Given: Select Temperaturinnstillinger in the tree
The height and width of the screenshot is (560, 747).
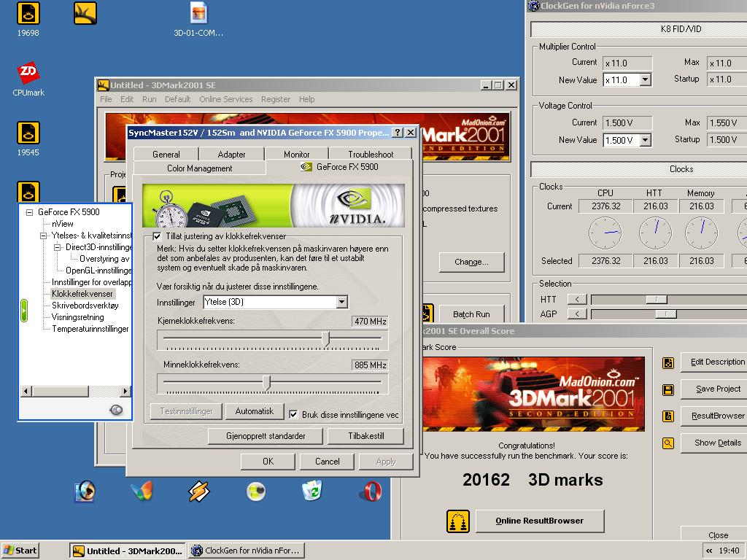Looking at the screenshot, I should tap(90, 329).
